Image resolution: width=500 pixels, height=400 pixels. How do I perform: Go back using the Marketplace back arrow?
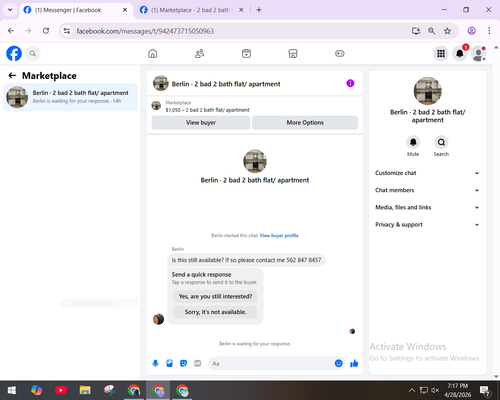point(12,76)
